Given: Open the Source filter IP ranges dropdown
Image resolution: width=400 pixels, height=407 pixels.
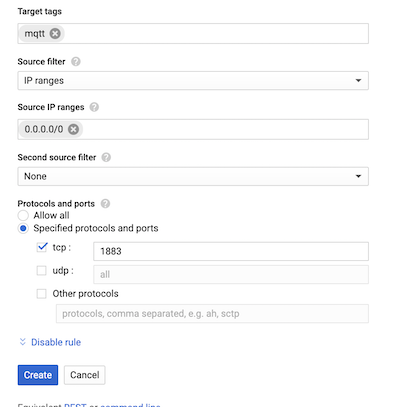Looking at the screenshot, I should tap(193, 81).
